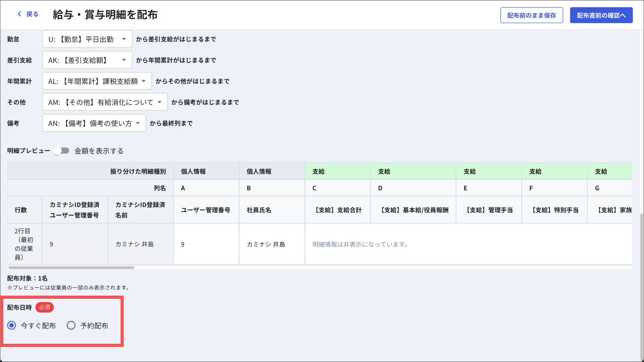Click arrow icon of その他 dropdown
The height and width of the screenshot is (362, 644).
coord(159,102)
